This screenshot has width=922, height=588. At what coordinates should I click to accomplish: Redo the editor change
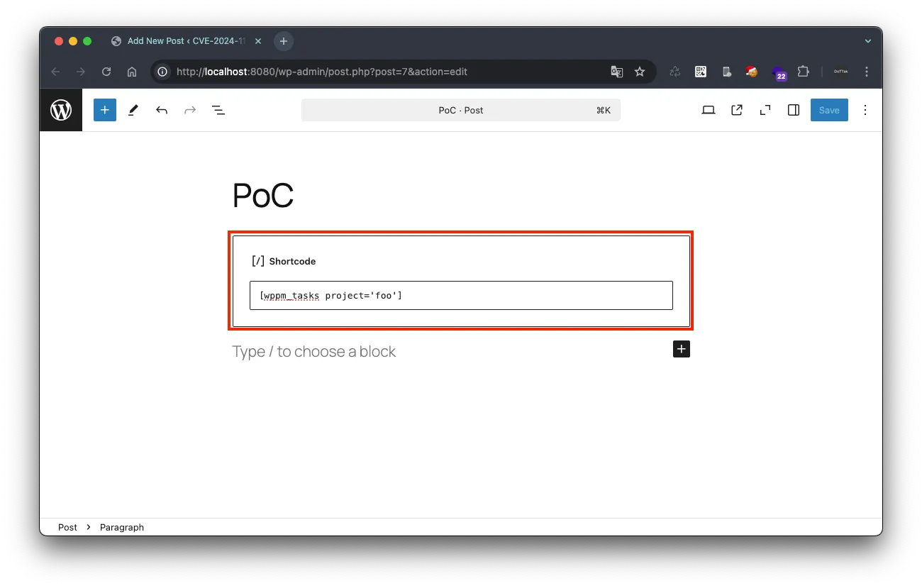point(190,110)
